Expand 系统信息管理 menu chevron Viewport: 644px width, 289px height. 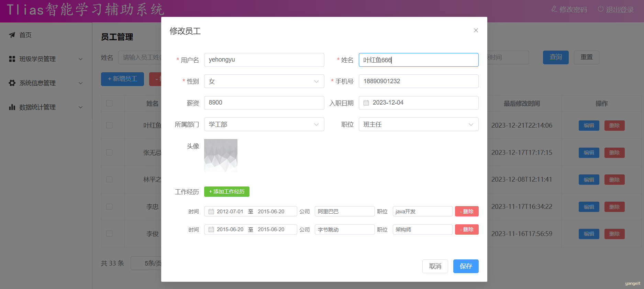coord(80,83)
